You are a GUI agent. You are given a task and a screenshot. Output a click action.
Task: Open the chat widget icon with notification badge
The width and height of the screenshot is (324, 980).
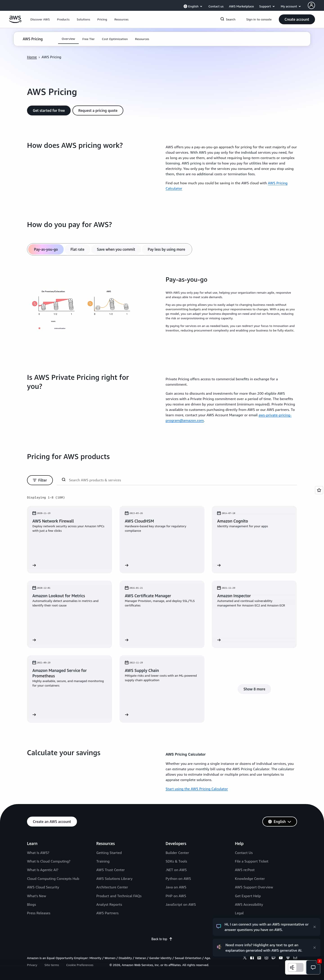click(313, 967)
